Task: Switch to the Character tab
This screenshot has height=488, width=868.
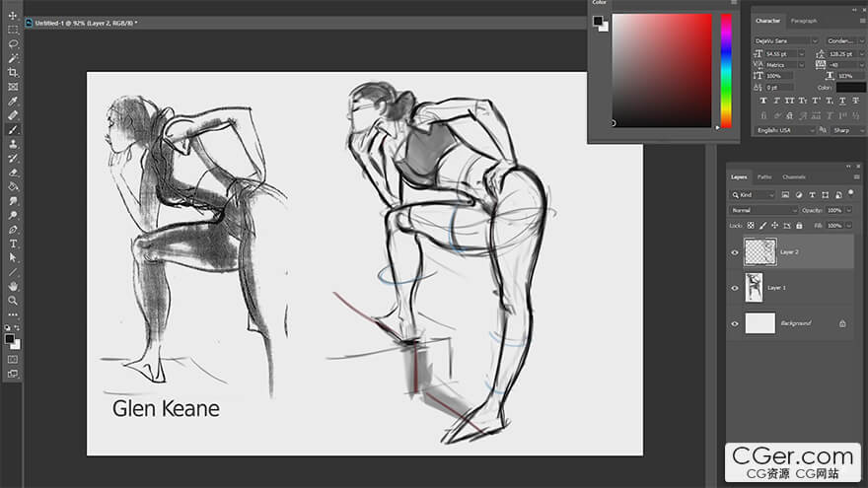Action: tap(767, 21)
